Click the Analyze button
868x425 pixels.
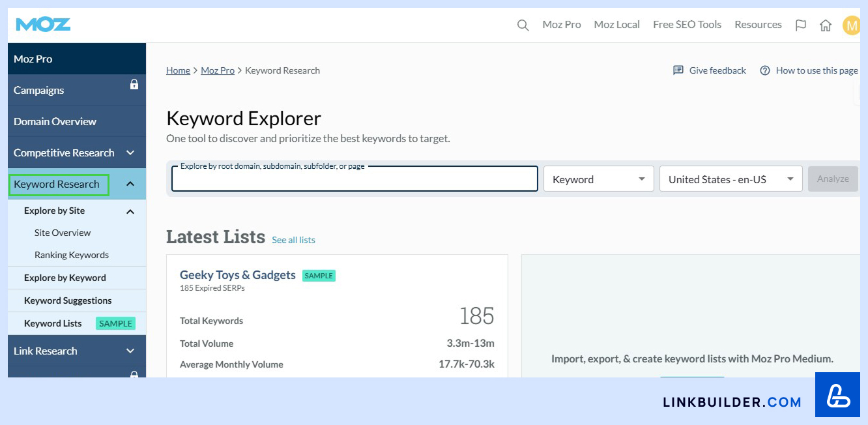click(833, 179)
